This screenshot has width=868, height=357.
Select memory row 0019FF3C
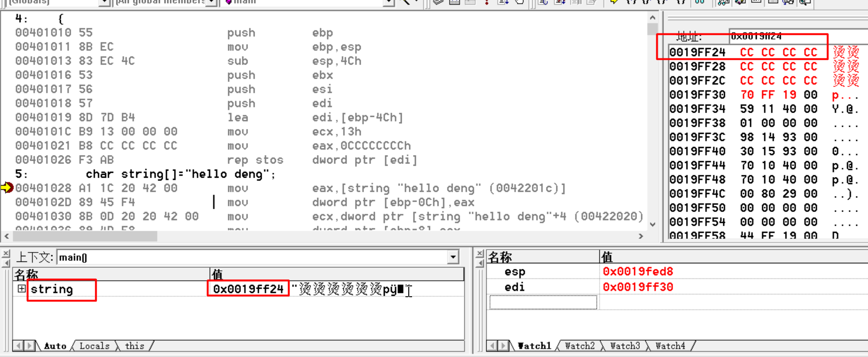pos(764,137)
